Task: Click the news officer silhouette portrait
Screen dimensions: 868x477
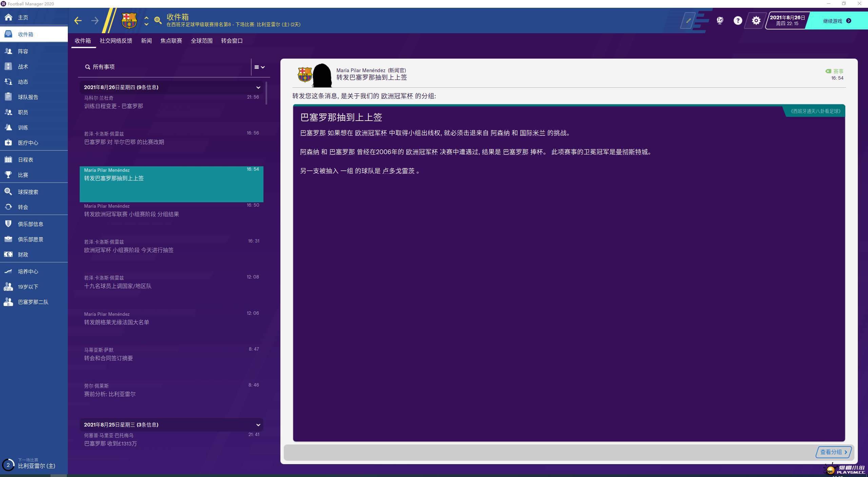Action: click(x=322, y=75)
